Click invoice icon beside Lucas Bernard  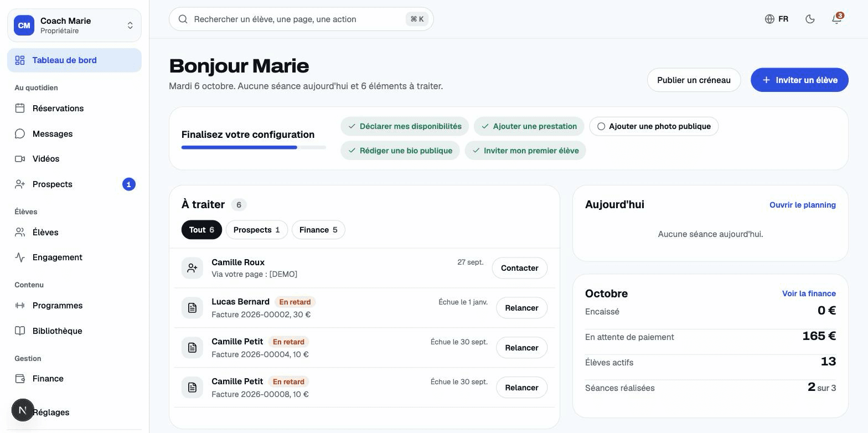(192, 308)
